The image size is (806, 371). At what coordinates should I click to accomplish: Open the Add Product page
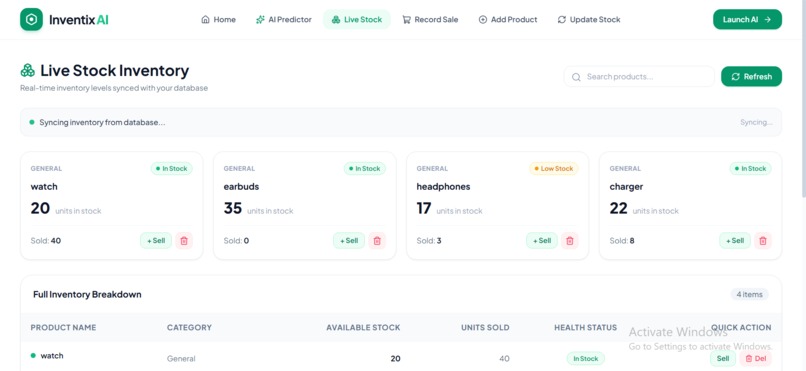tap(508, 20)
